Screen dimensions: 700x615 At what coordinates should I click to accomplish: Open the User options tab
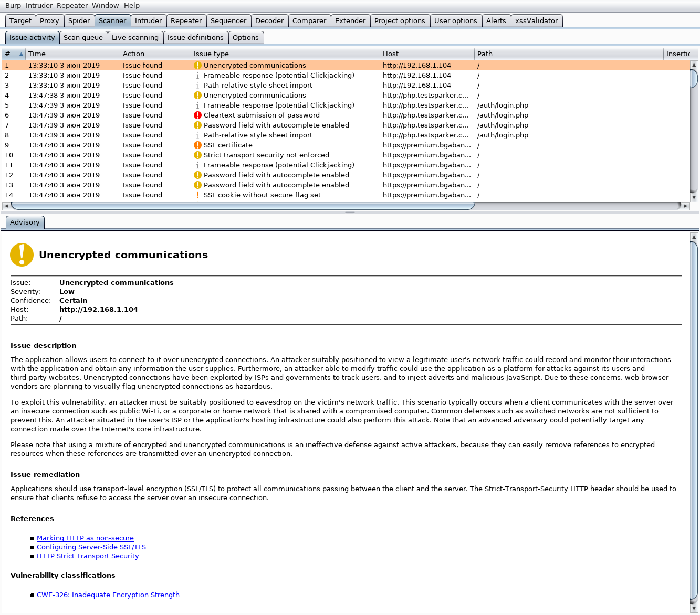pos(456,21)
